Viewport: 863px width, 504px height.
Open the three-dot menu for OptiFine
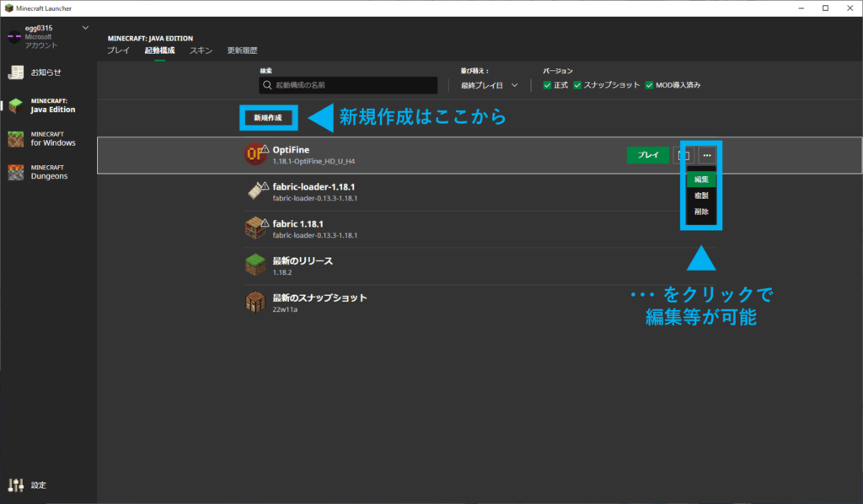tap(707, 155)
